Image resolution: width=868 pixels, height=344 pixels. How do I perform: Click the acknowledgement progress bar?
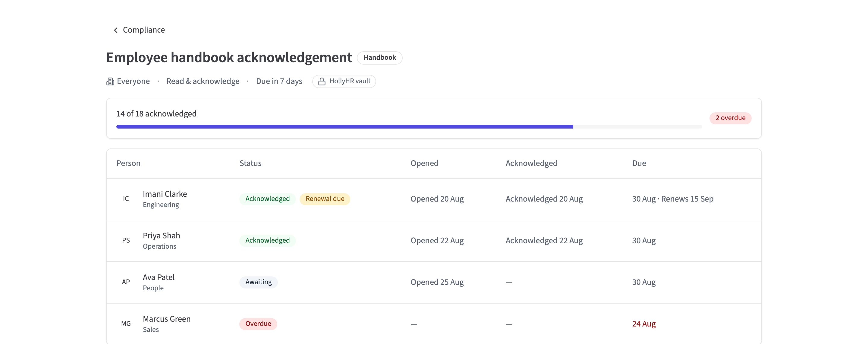pyautogui.click(x=409, y=127)
